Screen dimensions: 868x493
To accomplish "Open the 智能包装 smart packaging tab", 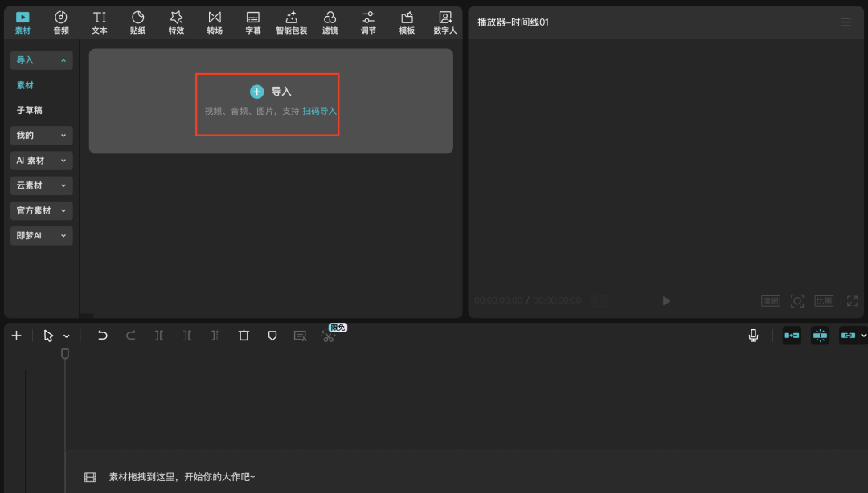I will click(x=291, y=22).
